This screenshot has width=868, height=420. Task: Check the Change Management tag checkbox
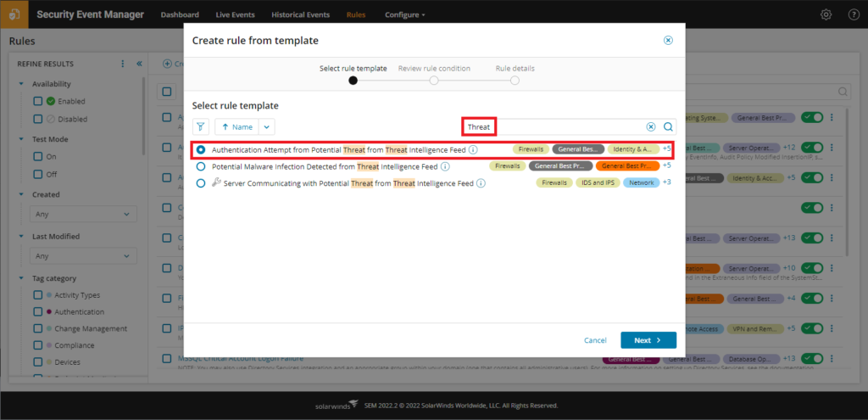[x=38, y=328]
